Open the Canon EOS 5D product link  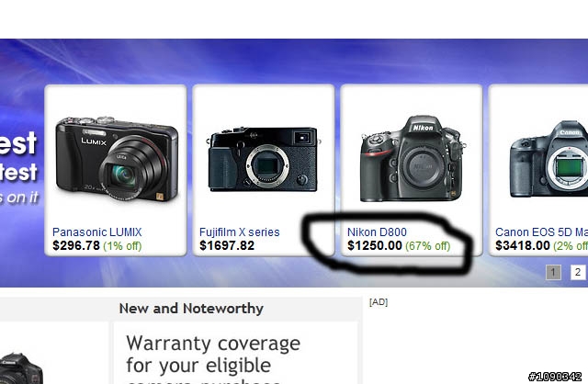pos(541,232)
